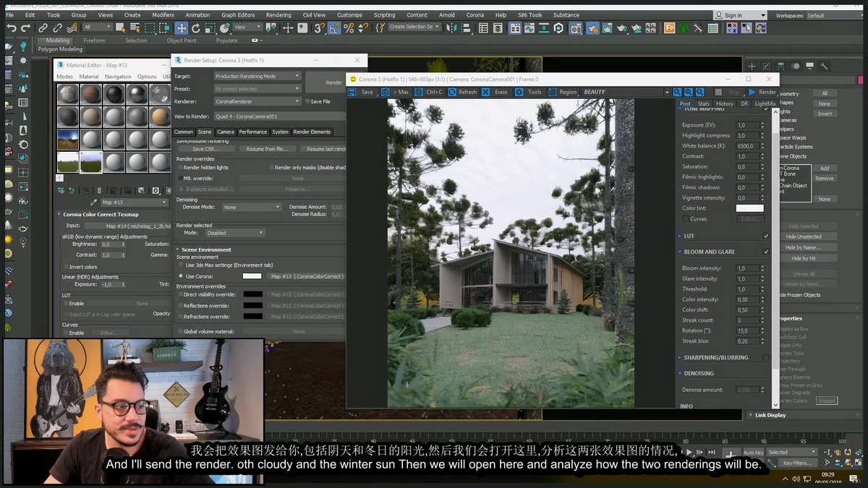Toggle the LUT checkbox in frame buffer
868x488 pixels.
[766, 236]
